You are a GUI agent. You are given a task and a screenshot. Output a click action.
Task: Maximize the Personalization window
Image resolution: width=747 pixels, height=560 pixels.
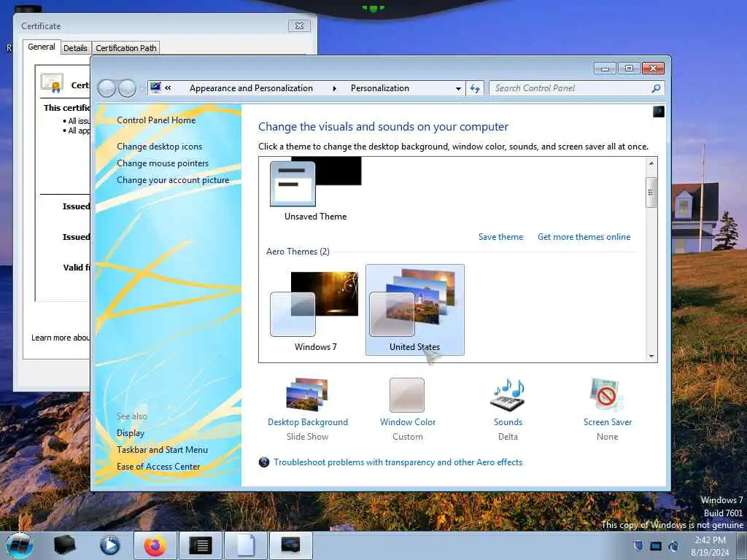point(629,69)
